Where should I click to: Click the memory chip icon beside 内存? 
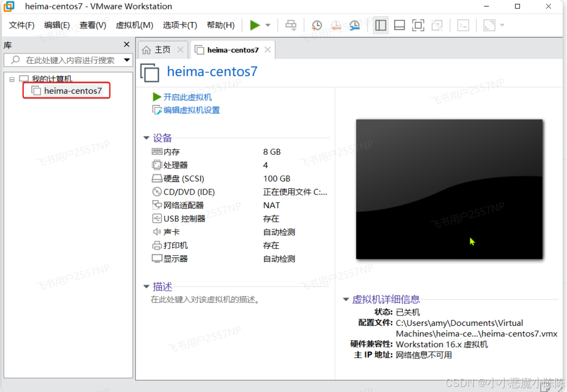157,152
